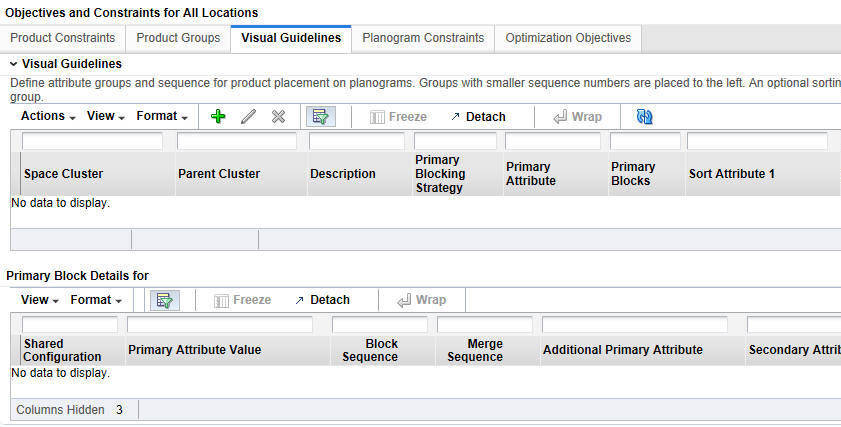The width and height of the screenshot is (841, 427).
Task: Open the Planogram Constraints tab
Action: tap(423, 38)
